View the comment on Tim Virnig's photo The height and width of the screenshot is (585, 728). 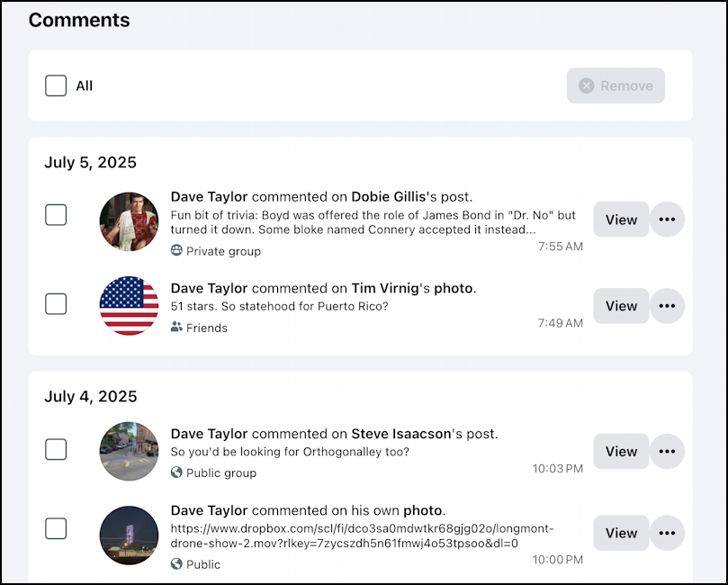pyautogui.click(x=621, y=306)
